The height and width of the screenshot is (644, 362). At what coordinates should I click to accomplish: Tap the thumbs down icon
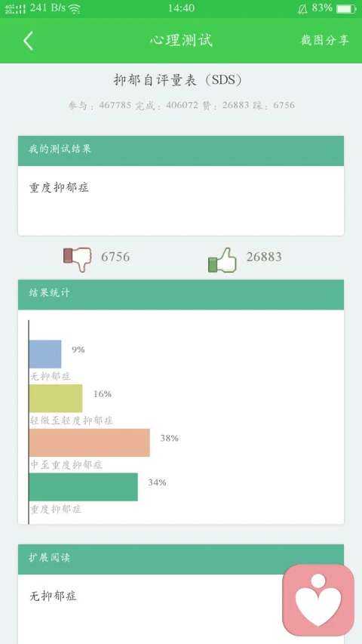tap(77, 259)
